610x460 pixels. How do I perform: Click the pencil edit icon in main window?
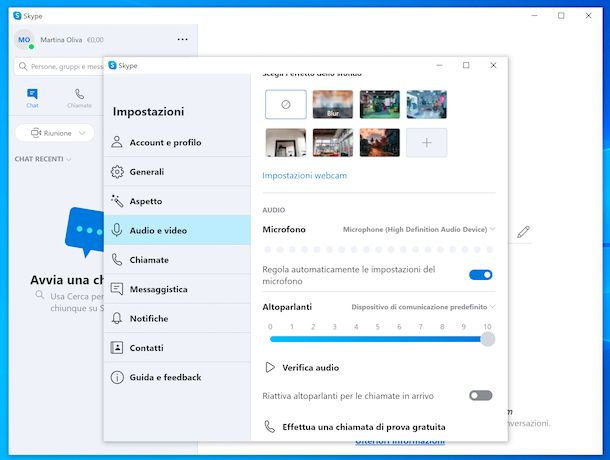[x=523, y=232]
